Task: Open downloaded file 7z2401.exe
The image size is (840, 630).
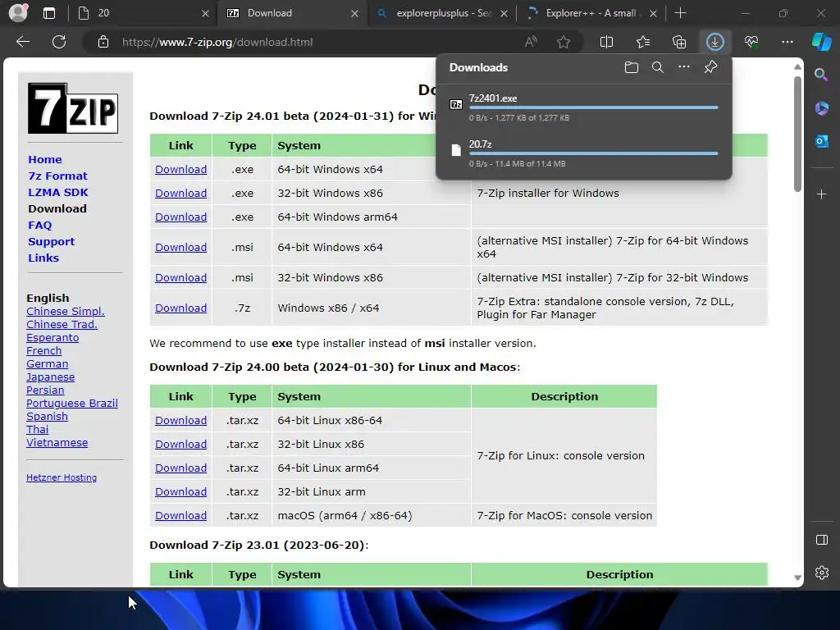Action: 493,98
